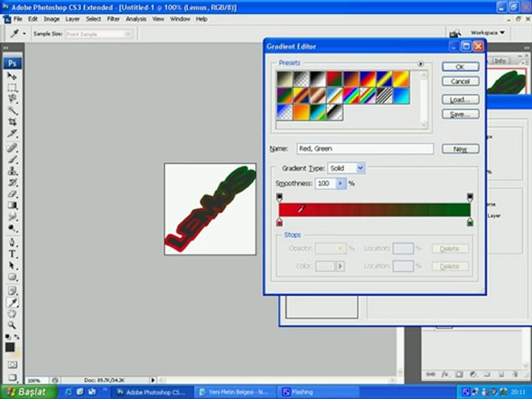Open the Window menu
Image resolution: width=532 pixels, height=399 pixels.
(180, 19)
